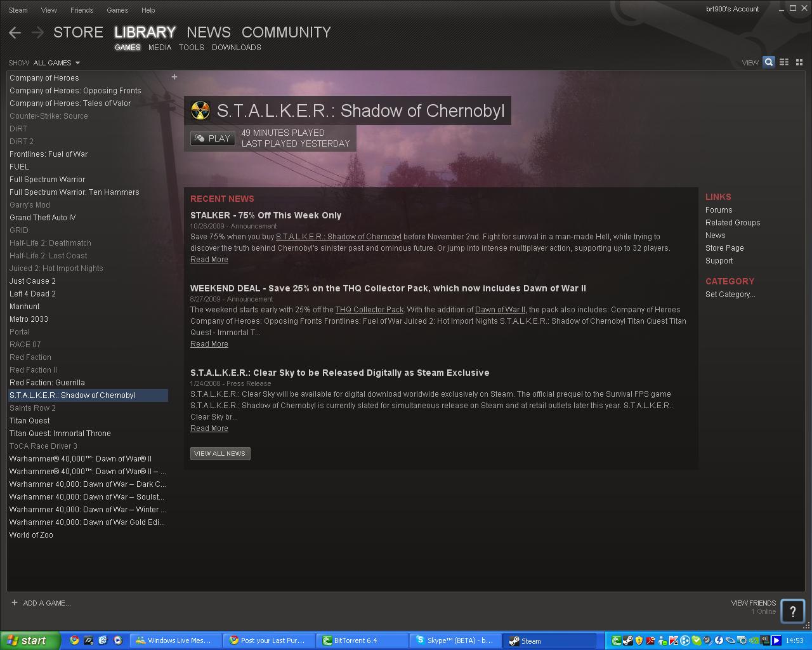The image size is (812, 650).
Task: Launch the media player quick launch icon
Action: tap(118, 640)
